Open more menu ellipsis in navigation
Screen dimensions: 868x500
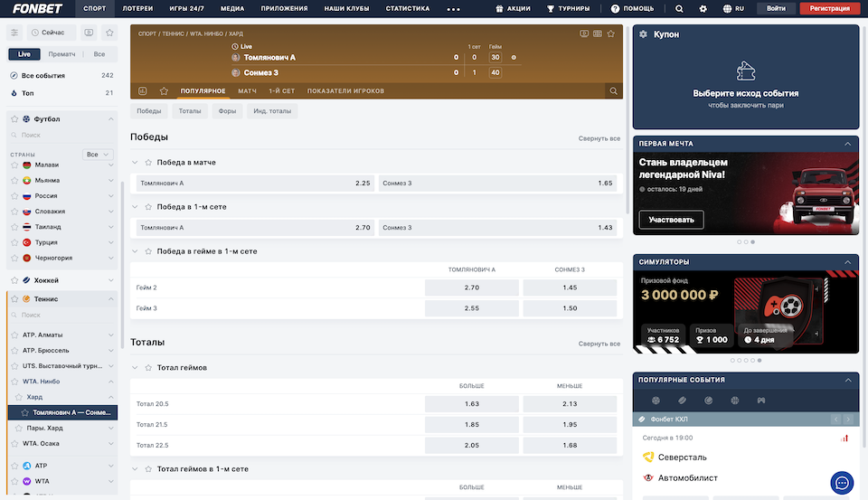tap(453, 9)
